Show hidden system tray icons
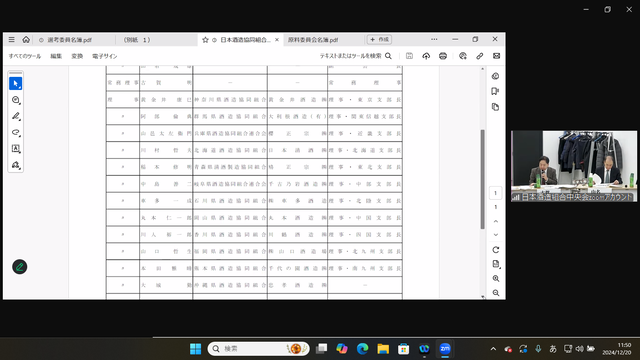This screenshot has height=360, width=640. [x=493, y=349]
